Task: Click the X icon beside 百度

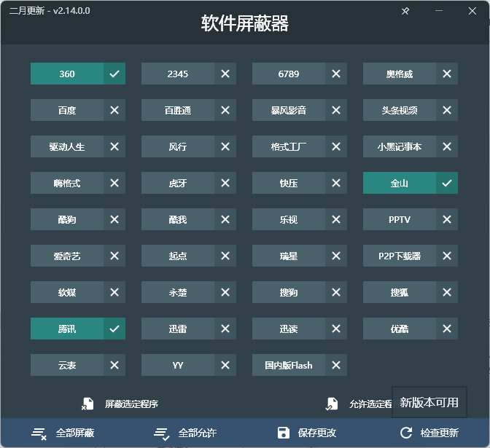Action: pos(114,110)
